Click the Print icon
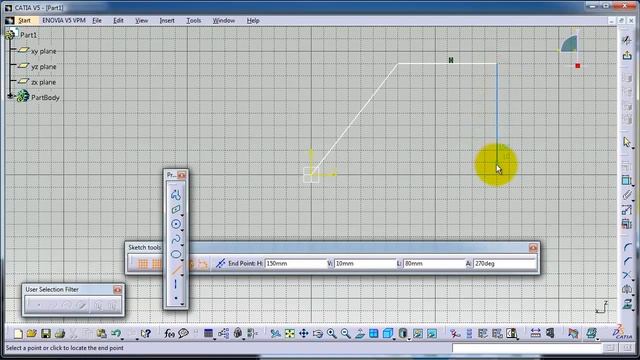The width and height of the screenshot is (640, 360). (60, 333)
